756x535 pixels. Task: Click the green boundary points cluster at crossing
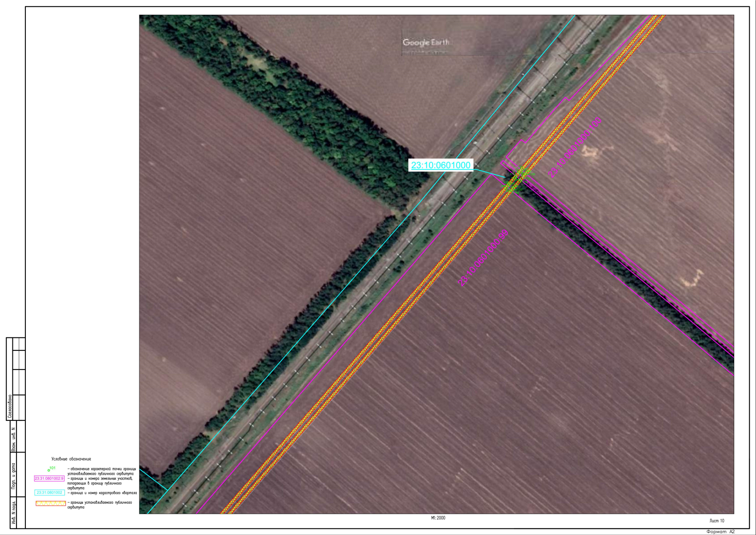[x=515, y=180]
